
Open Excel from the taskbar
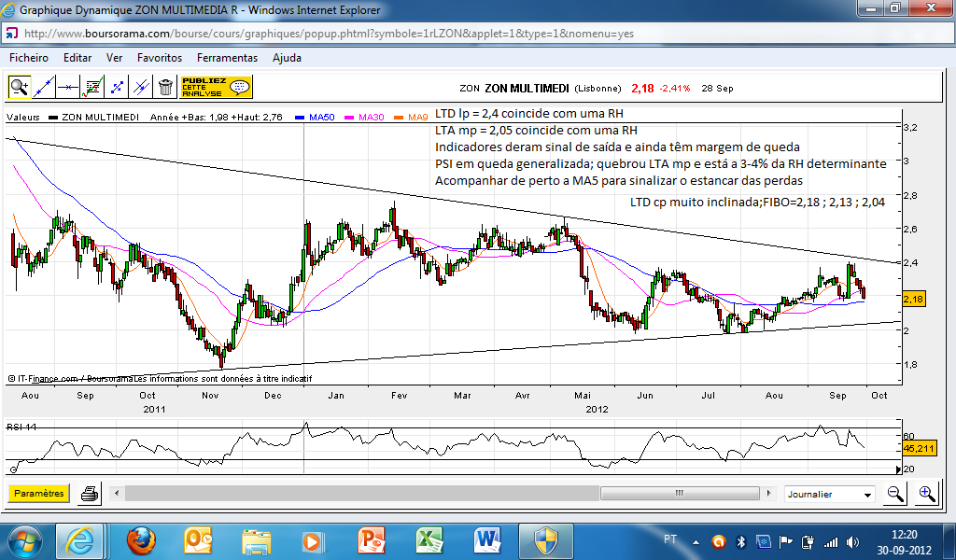point(429,541)
